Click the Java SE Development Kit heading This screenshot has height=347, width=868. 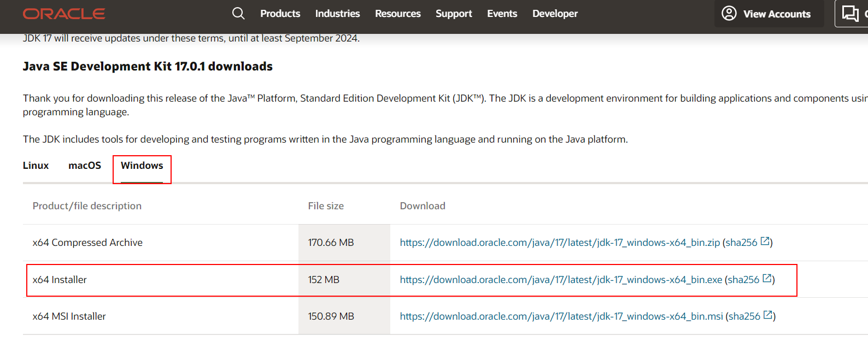tap(148, 67)
